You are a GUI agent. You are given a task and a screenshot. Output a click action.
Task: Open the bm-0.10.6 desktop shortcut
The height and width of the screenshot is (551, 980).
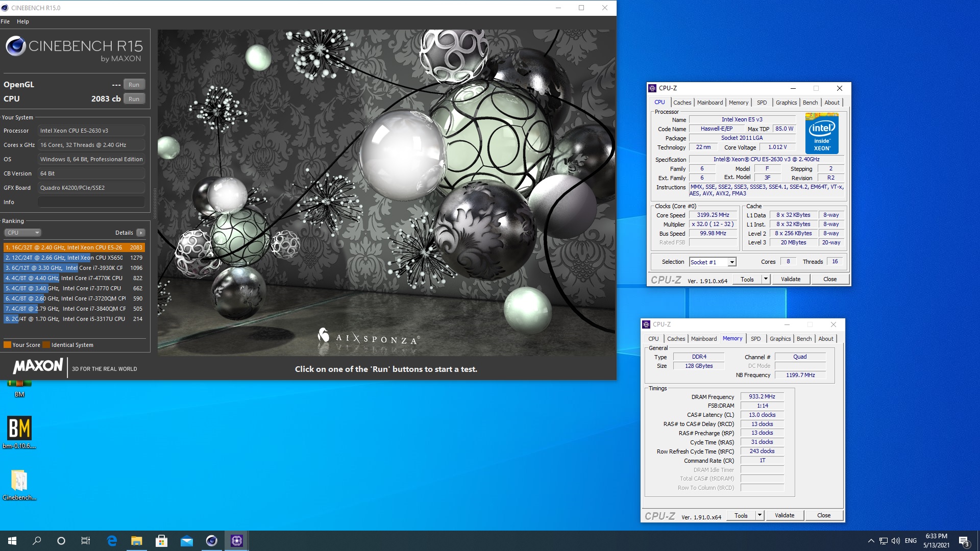[19, 432]
